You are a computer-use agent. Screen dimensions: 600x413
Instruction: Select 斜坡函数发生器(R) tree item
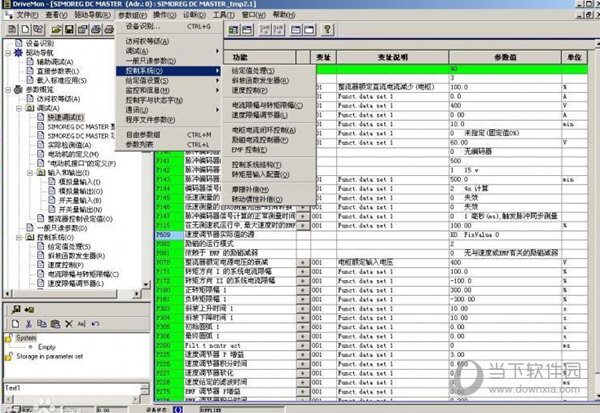tap(77, 256)
